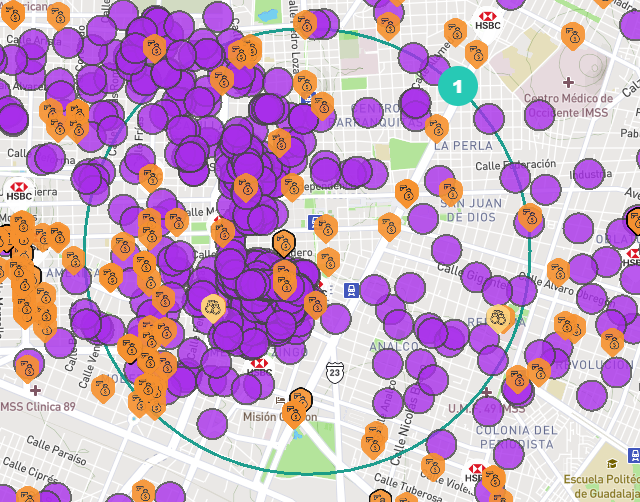The height and width of the screenshot is (502, 640).
Task: Click the Calle Federación street label
Action: tap(516, 165)
